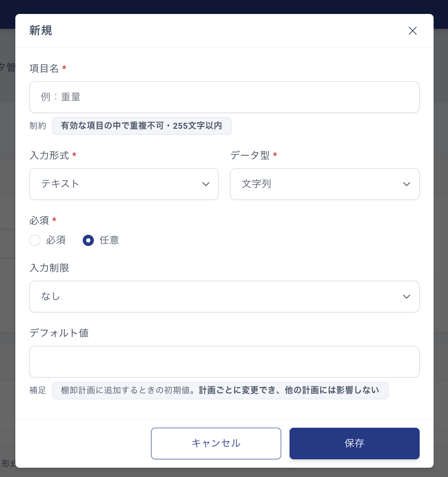Image resolution: width=448 pixels, height=477 pixels.
Task: Click the 補足 hint about 棚卸計画
Action: (x=220, y=391)
